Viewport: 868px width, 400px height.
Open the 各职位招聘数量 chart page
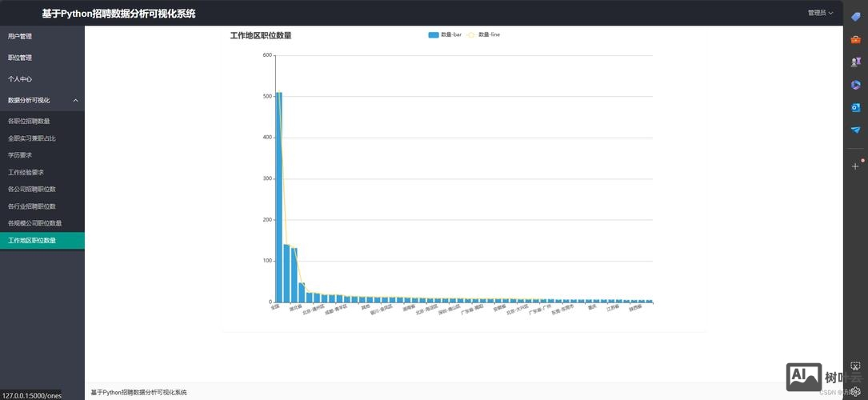pos(29,121)
